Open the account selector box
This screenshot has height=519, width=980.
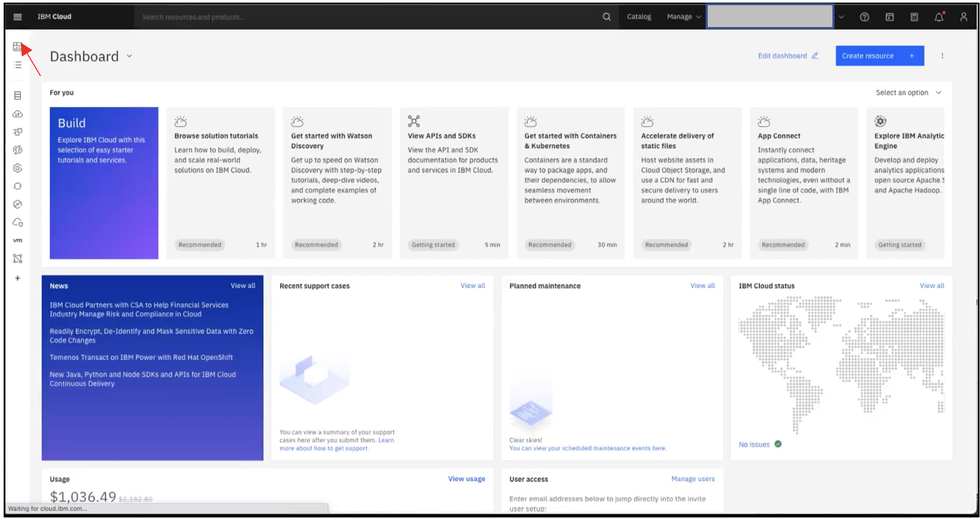pos(770,17)
